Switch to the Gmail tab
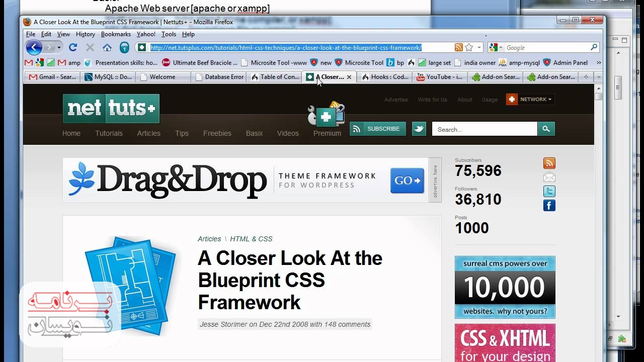The image size is (644, 362). tap(52, 77)
